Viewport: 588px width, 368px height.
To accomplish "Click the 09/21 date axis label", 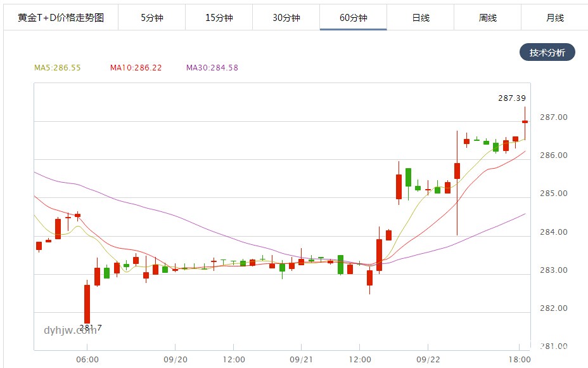I will (x=300, y=360).
